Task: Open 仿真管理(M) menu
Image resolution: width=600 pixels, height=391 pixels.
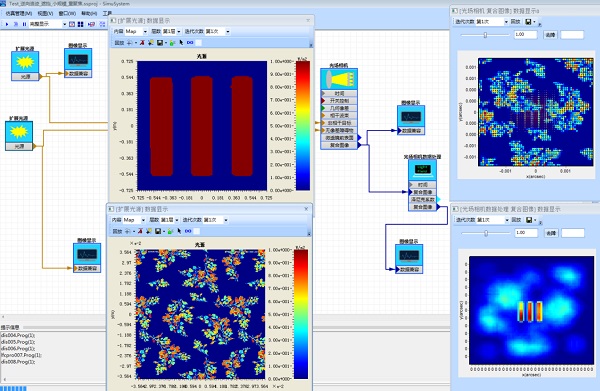Action: [x=18, y=13]
